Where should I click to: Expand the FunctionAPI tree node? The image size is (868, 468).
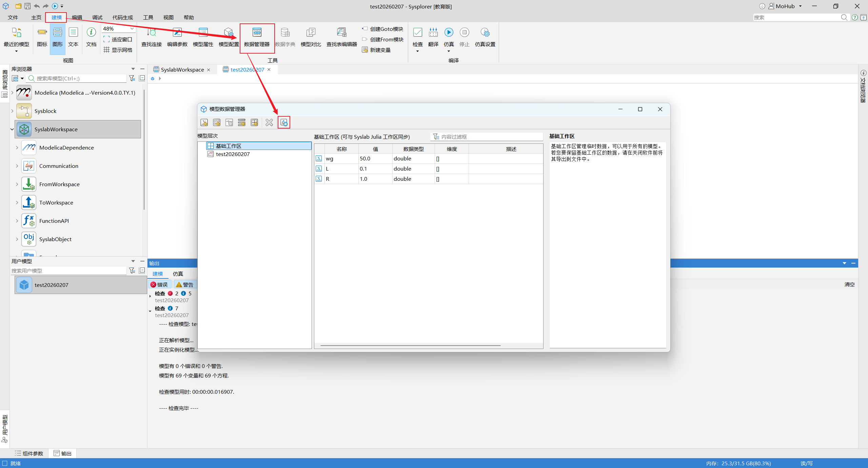[x=17, y=221]
